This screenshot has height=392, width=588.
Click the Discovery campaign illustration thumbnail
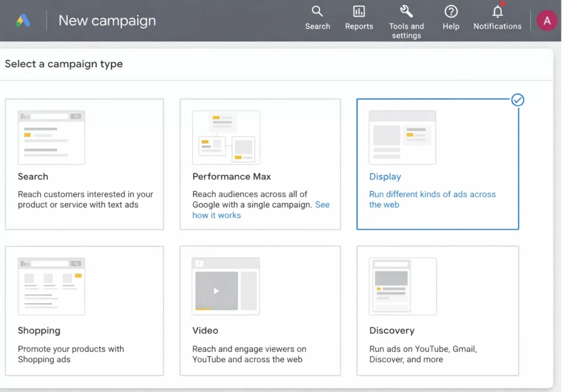(x=402, y=286)
